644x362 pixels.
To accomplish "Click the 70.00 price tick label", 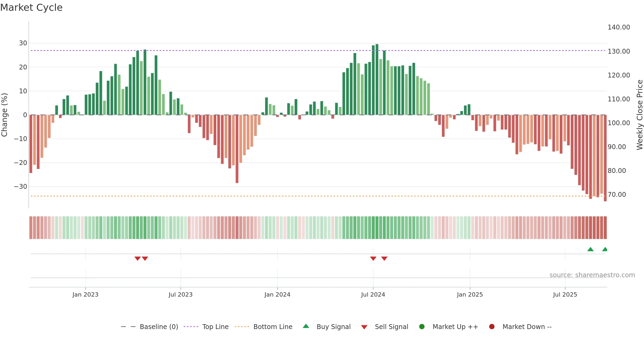I will pyautogui.click(x=617, y=194).
